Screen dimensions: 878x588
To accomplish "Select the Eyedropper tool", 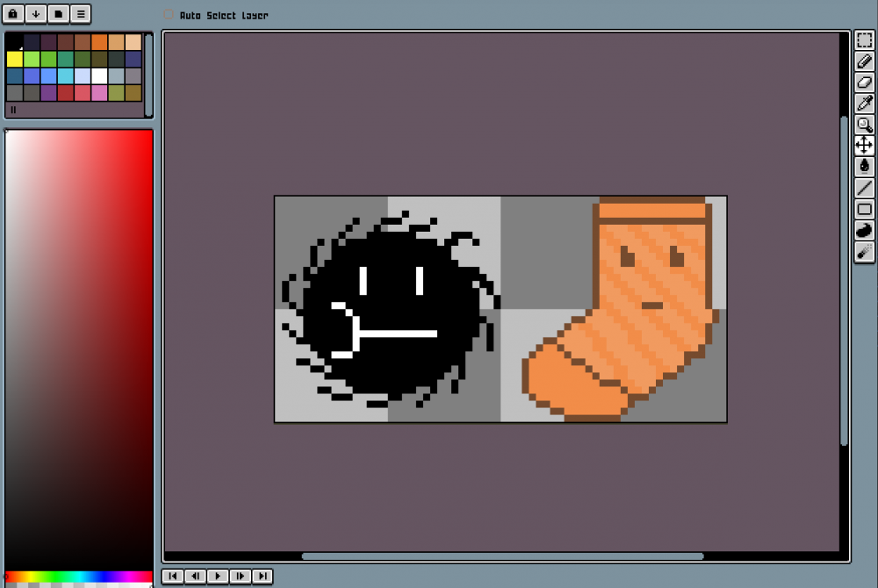I will (x=864, y=104).
